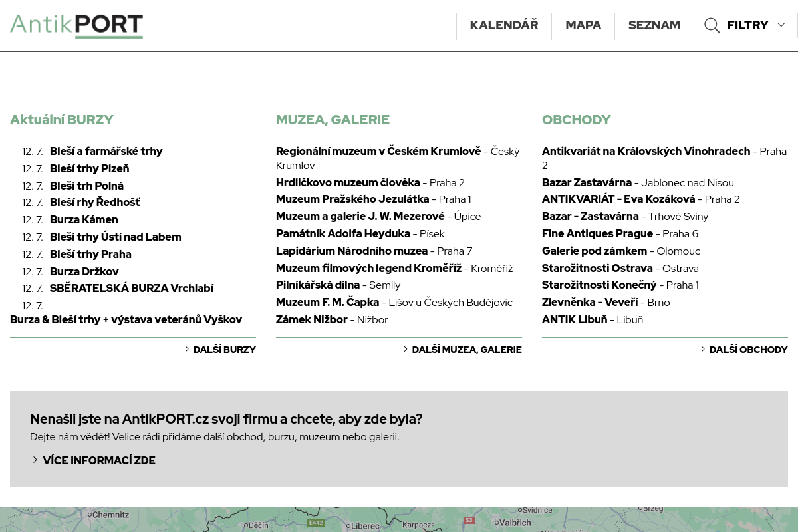This screenshot has height=532, width=798.
Task: Open the Aktuální BURZY heading
Action: point(62,120)
